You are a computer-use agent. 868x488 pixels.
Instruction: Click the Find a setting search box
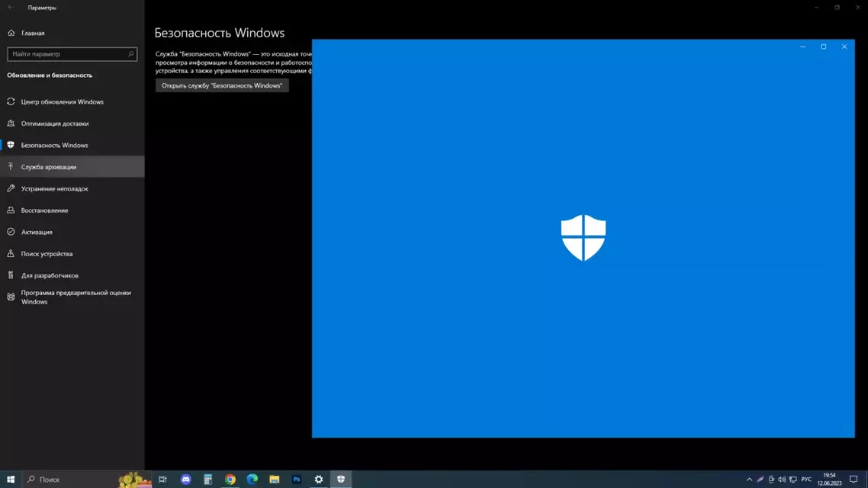pyautogui.click(x=69, y=54)
